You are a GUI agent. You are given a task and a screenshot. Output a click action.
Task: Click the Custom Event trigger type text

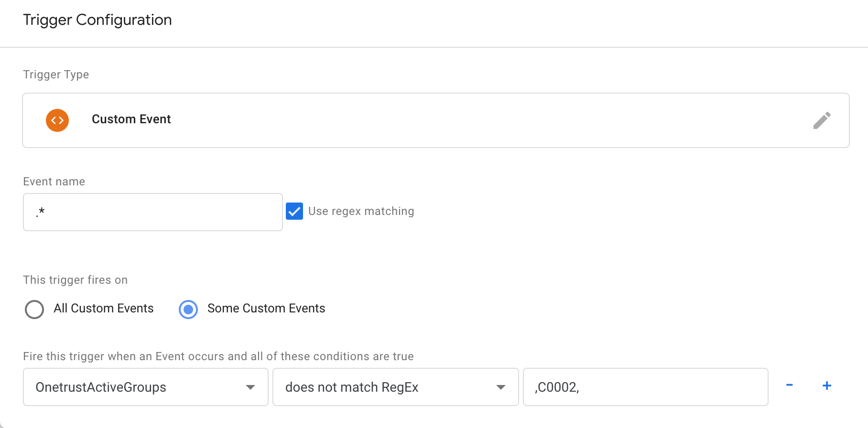click(x=131, y=119)
